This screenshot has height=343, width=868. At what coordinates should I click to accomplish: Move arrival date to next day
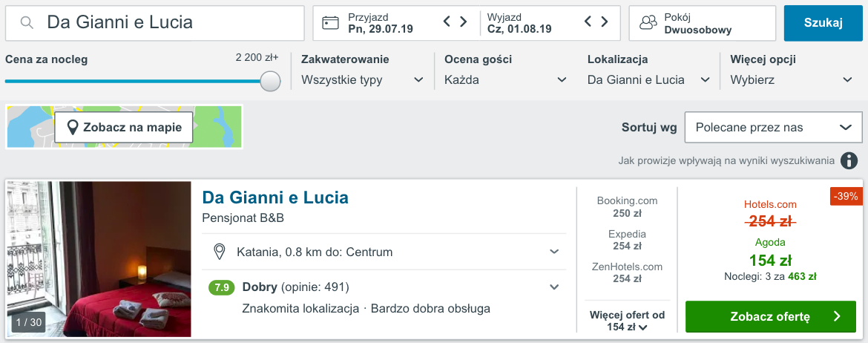pyautogui.click(x=464, y=22)
